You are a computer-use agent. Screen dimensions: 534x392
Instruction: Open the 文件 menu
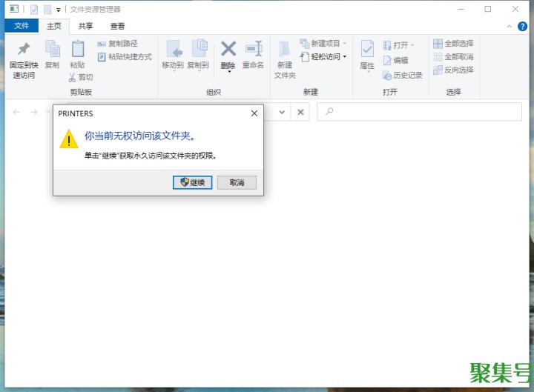[22, 26]
